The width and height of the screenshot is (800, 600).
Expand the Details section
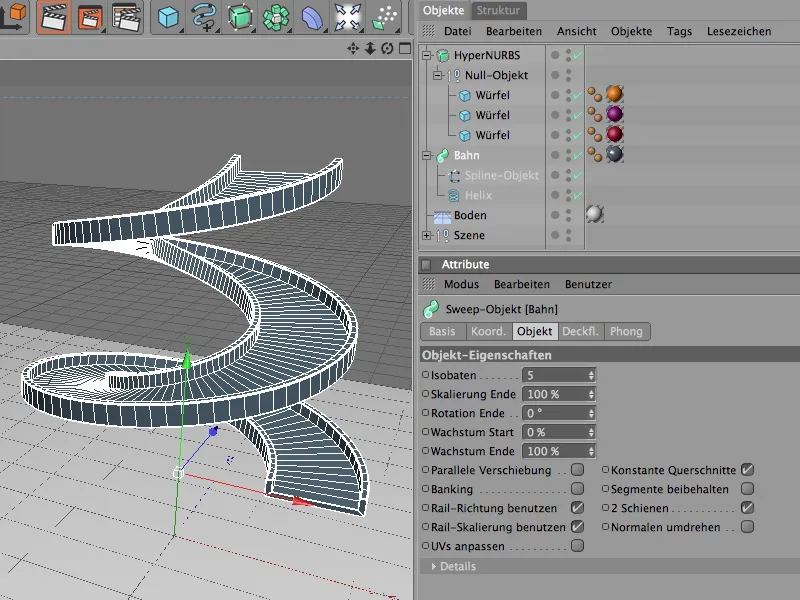434,566
